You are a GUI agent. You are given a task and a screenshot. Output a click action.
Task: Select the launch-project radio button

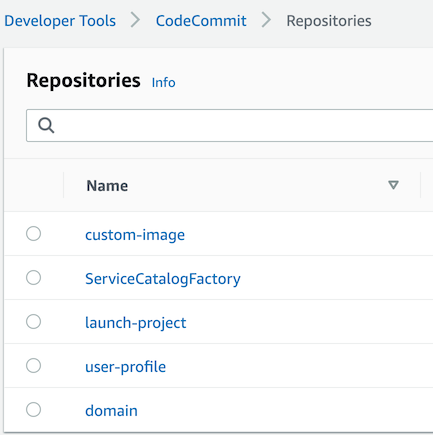tap(34, 322)
